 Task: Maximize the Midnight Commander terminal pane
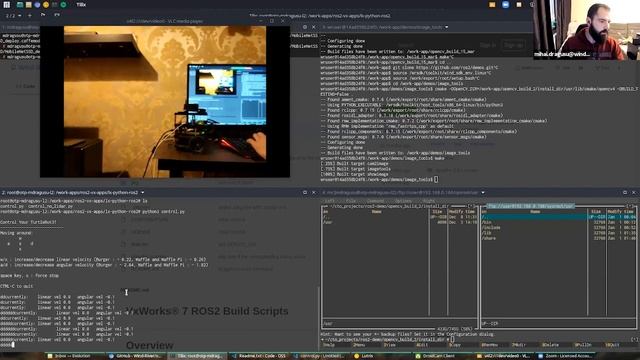(x=625, y=192)
